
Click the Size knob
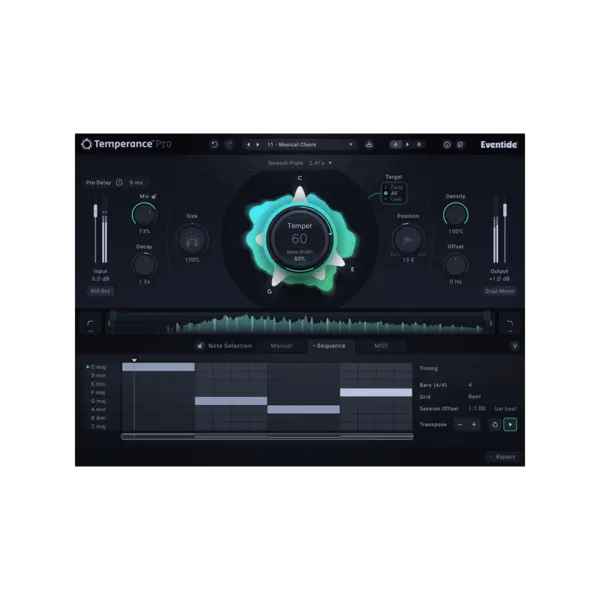192,240
